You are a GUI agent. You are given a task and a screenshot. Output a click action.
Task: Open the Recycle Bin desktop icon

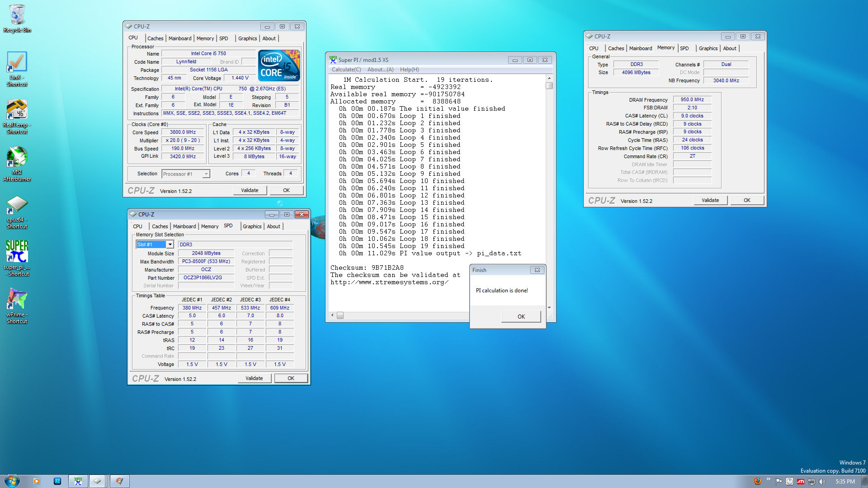coord(17,18)
